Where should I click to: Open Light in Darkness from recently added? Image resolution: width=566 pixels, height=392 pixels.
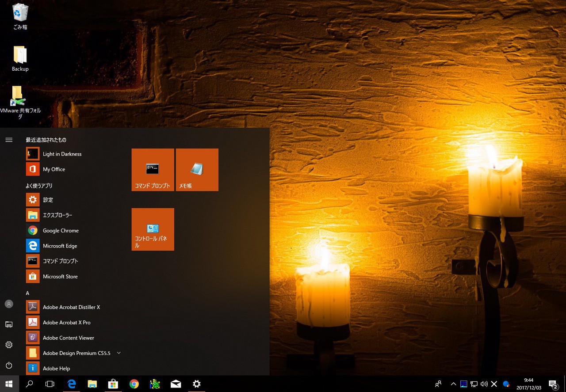coord(62,154)
